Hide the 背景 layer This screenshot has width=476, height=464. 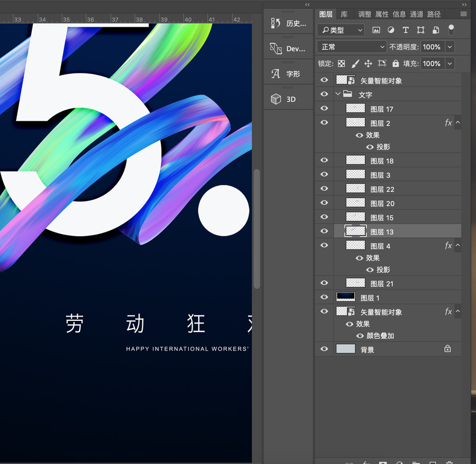[x=324, y=349]
